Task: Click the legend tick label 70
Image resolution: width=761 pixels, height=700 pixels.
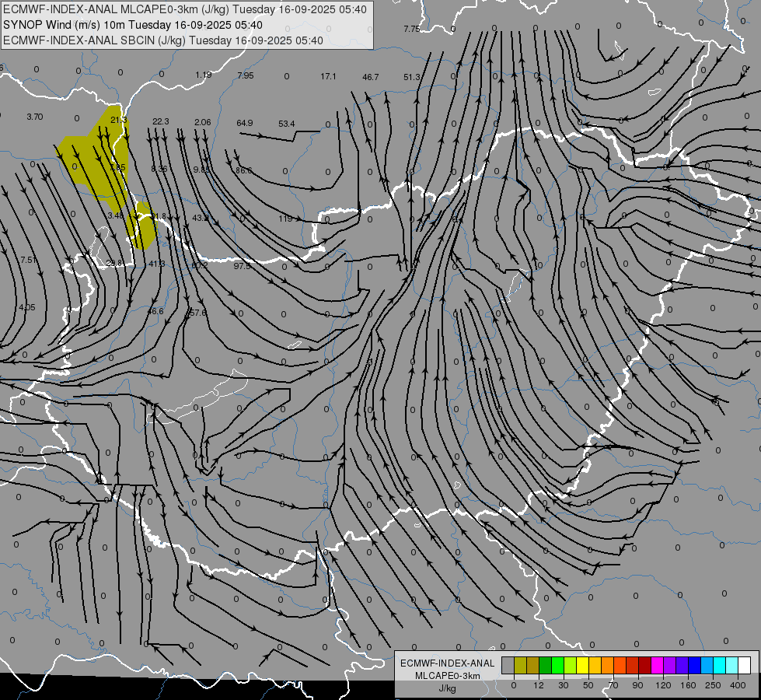Action: 613,685
